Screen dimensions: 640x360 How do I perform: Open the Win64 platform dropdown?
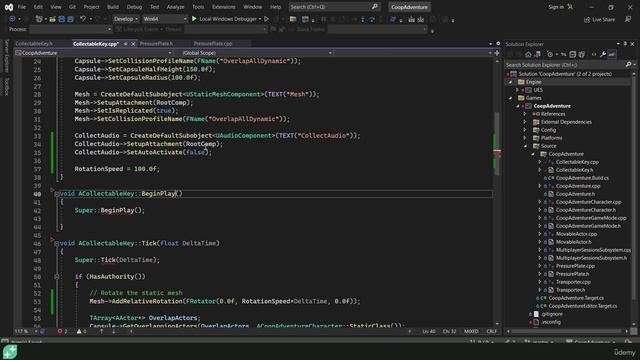click(x=164, y=19)
